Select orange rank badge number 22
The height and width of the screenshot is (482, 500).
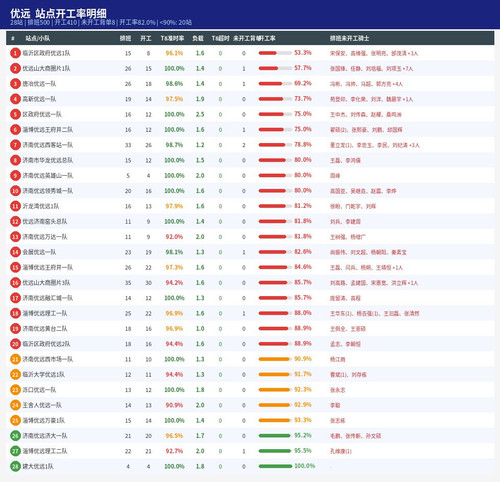15,375
